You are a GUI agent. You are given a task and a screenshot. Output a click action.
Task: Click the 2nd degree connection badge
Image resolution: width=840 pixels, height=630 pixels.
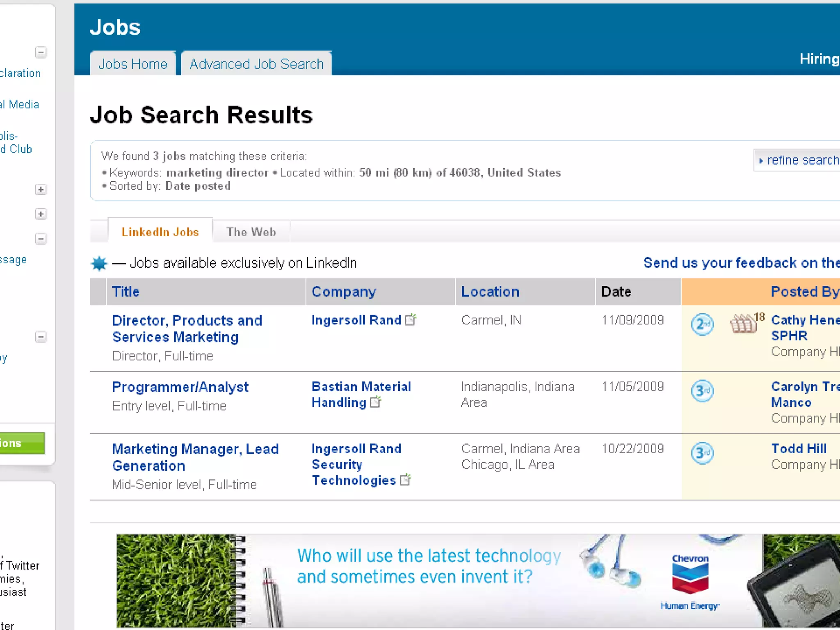tap(702, 324)
